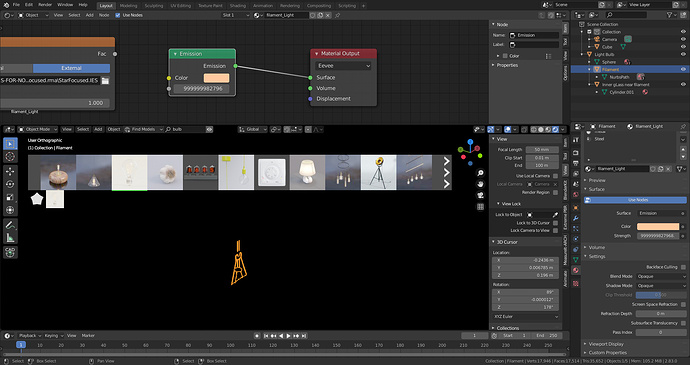This screenshot has width=690, height=365.
Task: Hide the Filament object in the outliner
Action: [683, 70]
